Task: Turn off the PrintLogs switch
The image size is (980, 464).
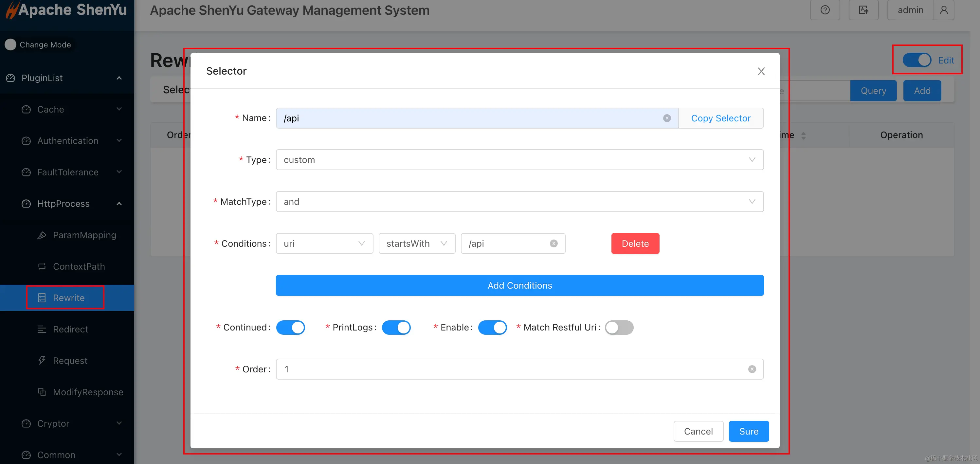Action: (396, 328)
